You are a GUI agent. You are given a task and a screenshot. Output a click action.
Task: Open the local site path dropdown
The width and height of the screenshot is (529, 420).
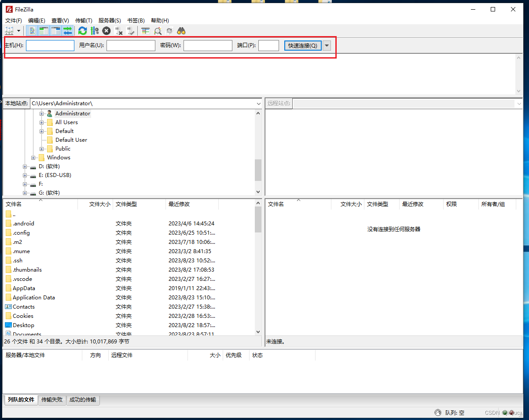[x=258, y=103]
